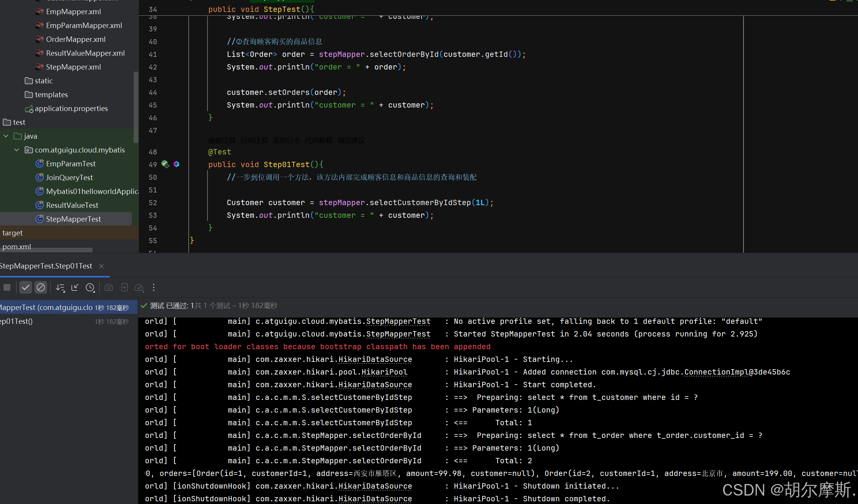
Task: Click the gutter hint icon on line 49
Action: [176, 164]
